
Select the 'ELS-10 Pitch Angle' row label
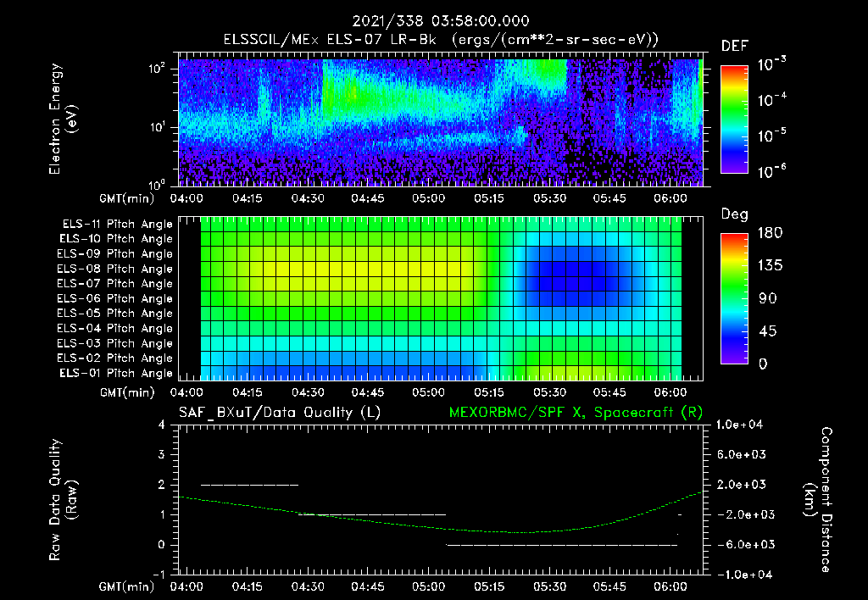point(116,239)
